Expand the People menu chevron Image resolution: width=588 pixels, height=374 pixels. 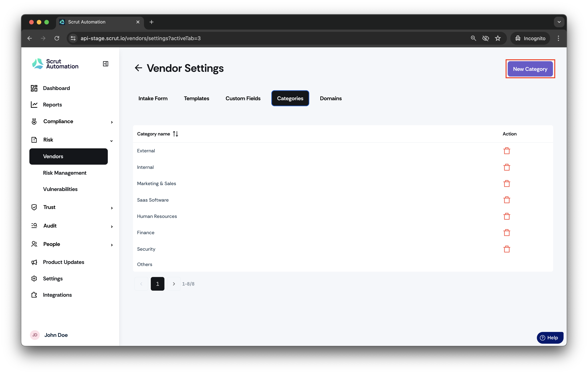pyautogui.click(x=112, y=245)
